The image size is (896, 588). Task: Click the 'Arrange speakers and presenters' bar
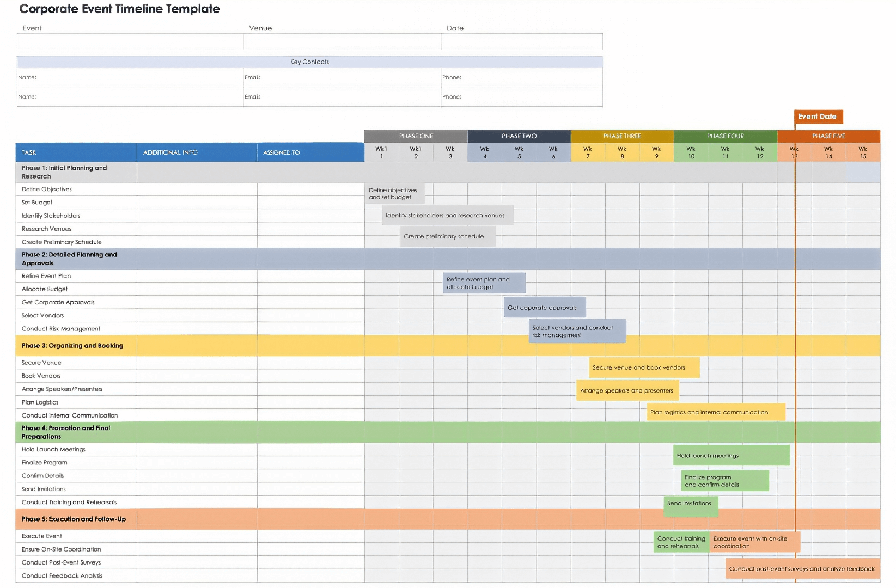pos(627,390)
